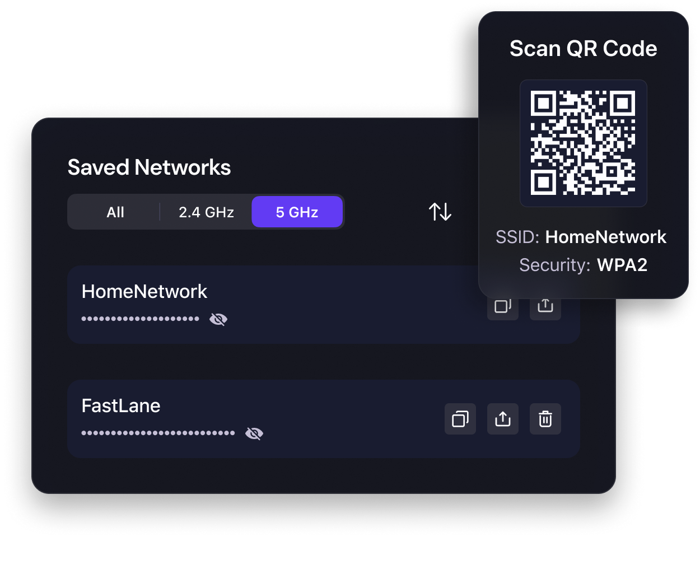Open the HomeNetwork saved network name

[x=144, y=291]
